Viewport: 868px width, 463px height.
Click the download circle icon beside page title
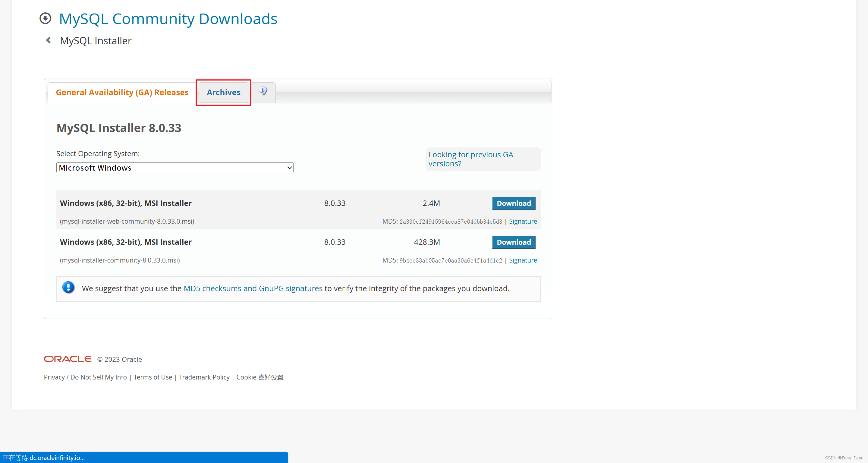click(x=45, y=18)
